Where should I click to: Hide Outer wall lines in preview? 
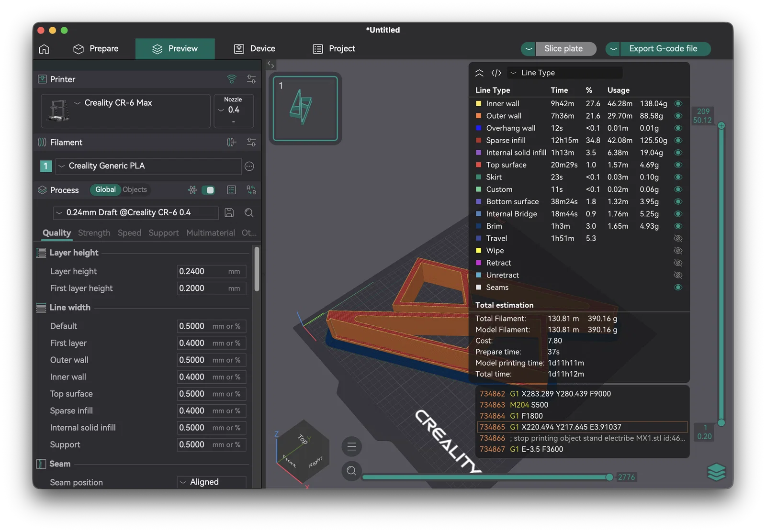tap(678, 116)
